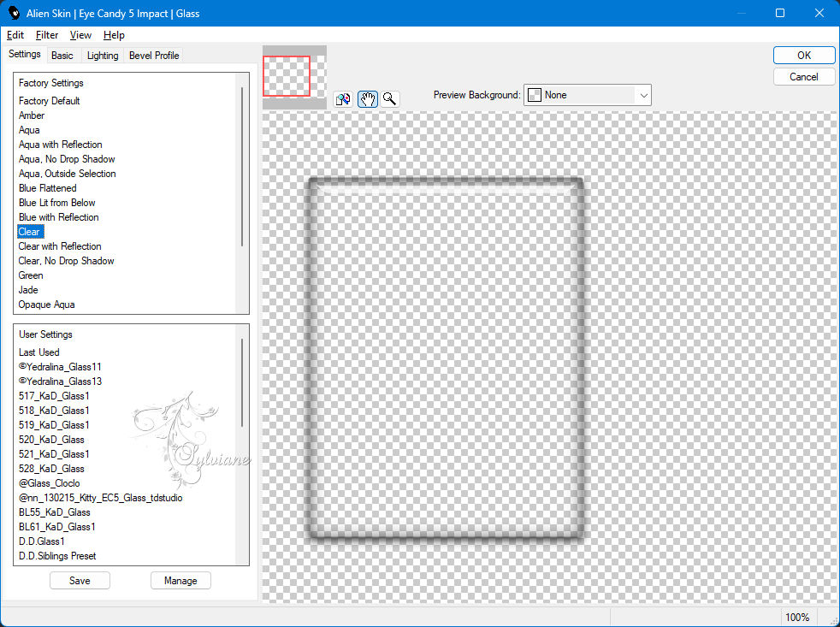Select the Jade preset

coord(28,289)
